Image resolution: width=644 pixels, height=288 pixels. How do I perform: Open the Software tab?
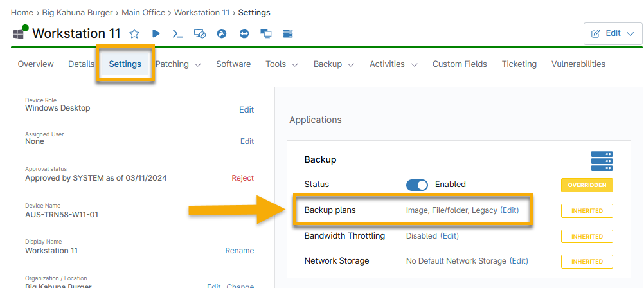[x=233, y=64]
